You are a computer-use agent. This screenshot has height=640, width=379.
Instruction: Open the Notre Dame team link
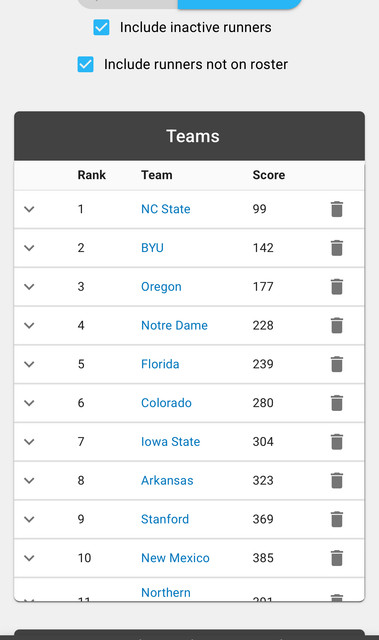[174, 325]
